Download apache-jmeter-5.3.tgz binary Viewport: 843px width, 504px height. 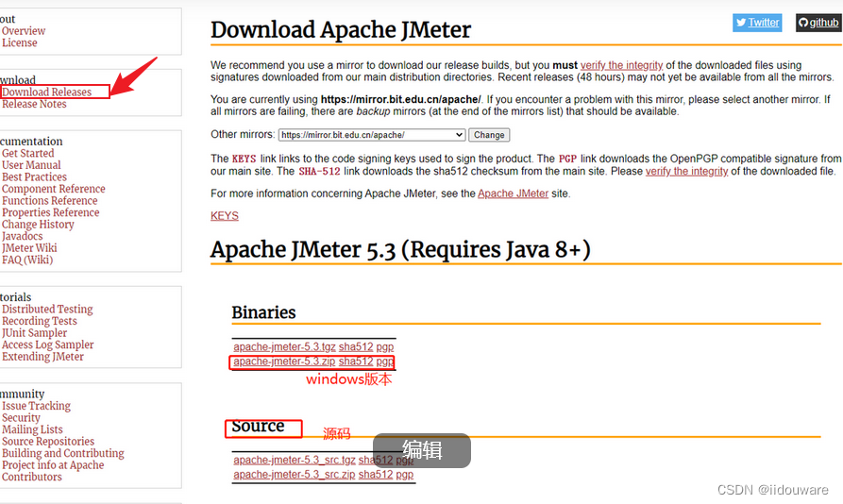284,346
